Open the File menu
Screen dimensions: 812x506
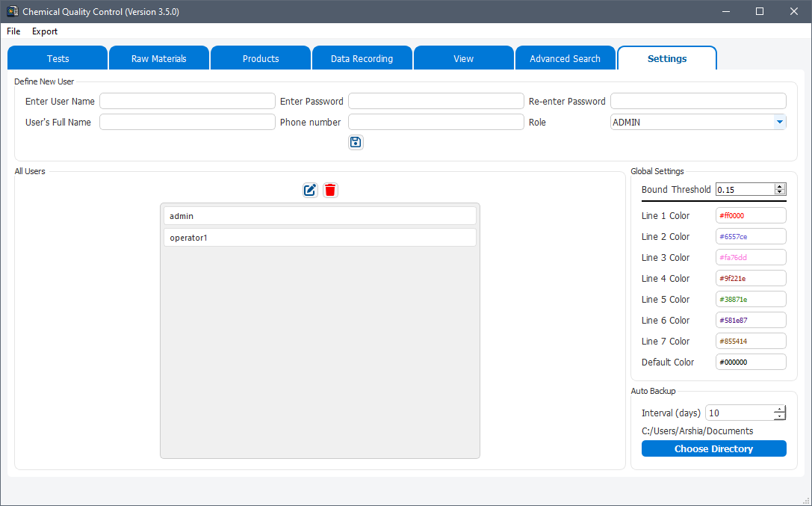13,31
